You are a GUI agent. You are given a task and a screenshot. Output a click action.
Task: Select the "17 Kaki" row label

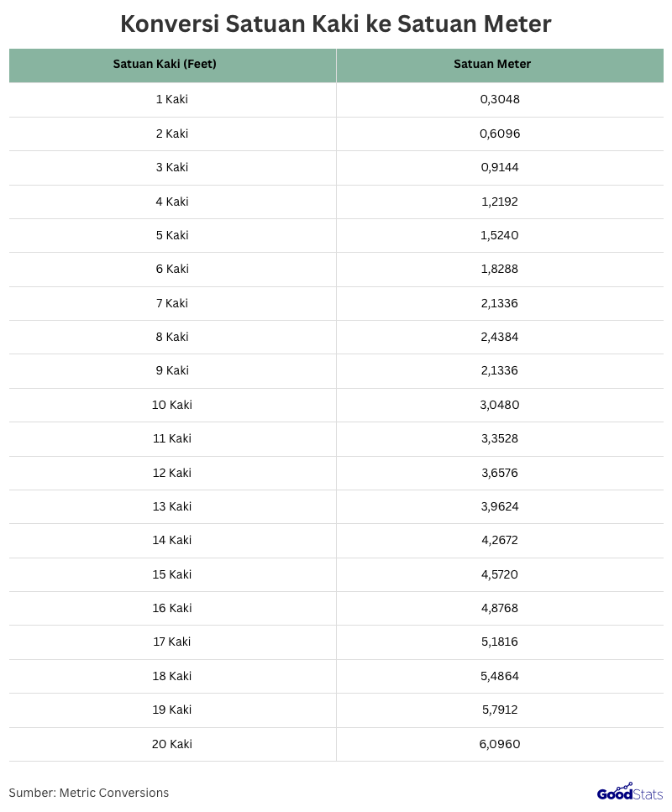pos(172,642)
